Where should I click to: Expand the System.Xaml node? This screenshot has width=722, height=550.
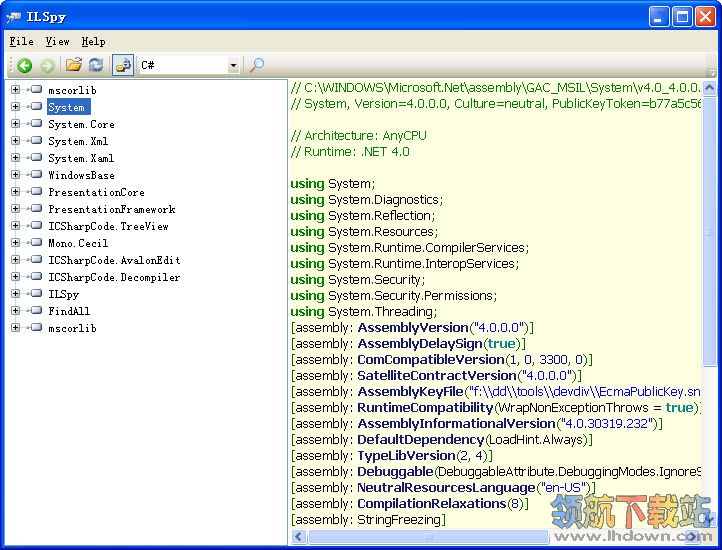16,158
